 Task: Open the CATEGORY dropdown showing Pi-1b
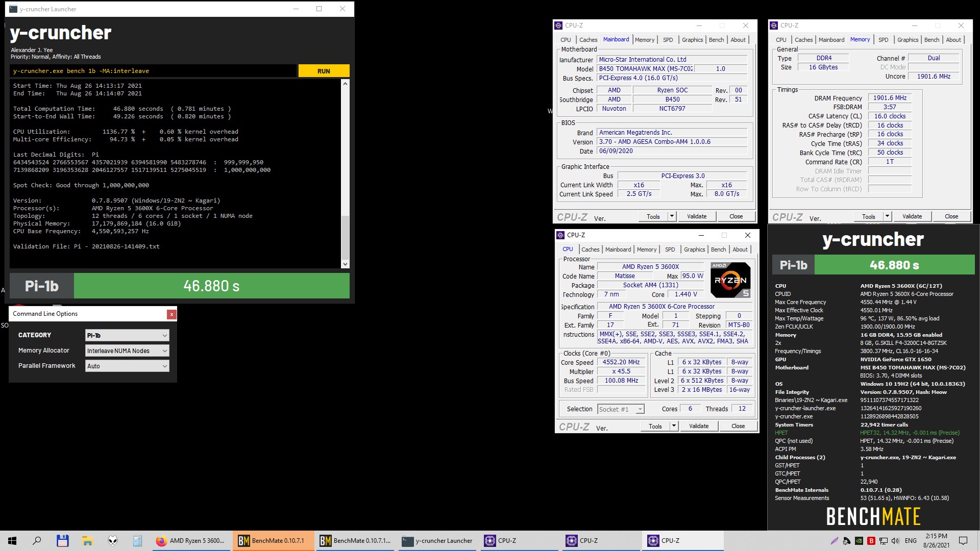pos(127,335)
